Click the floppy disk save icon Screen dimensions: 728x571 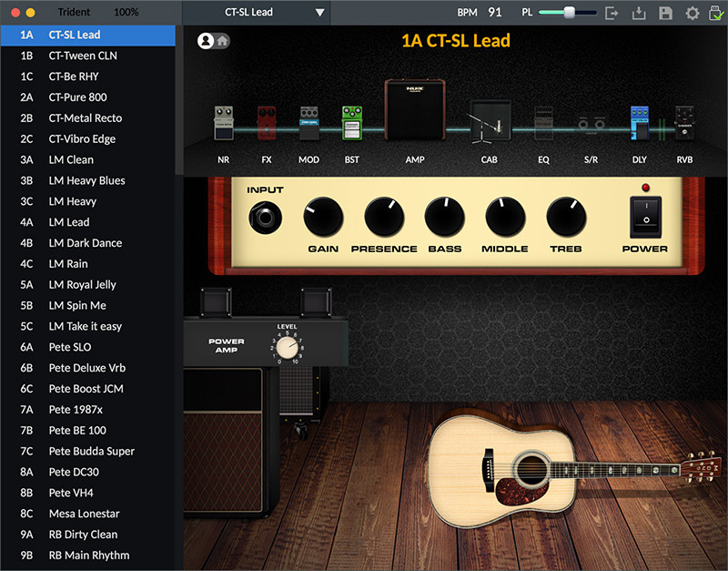[665, 13]
